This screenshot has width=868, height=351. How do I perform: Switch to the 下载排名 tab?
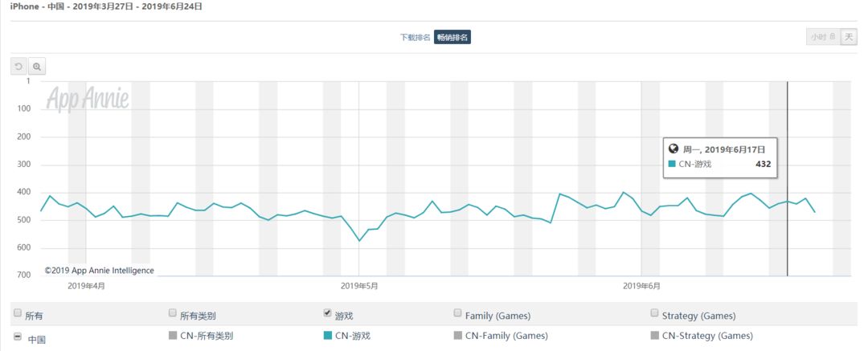tap(416, 37)
